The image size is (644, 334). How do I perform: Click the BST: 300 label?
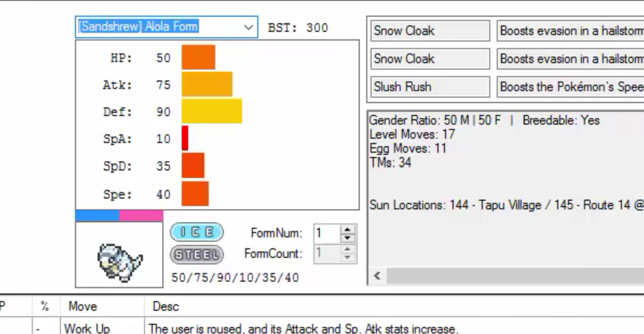click(x=298, y=28)
